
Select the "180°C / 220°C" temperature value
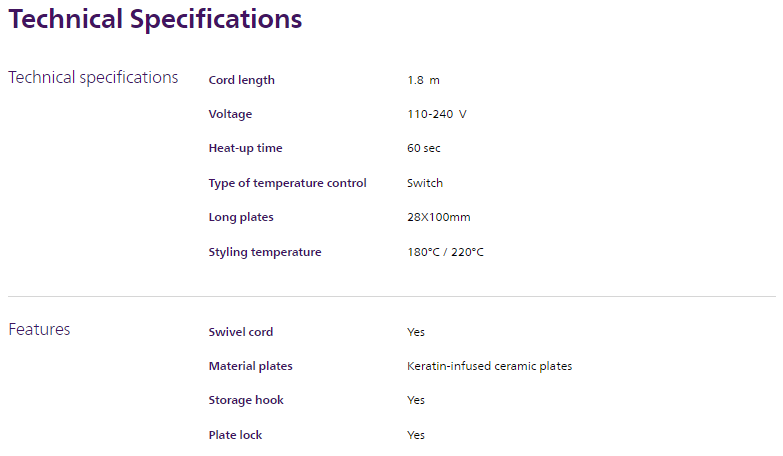[x=445, y=252]
